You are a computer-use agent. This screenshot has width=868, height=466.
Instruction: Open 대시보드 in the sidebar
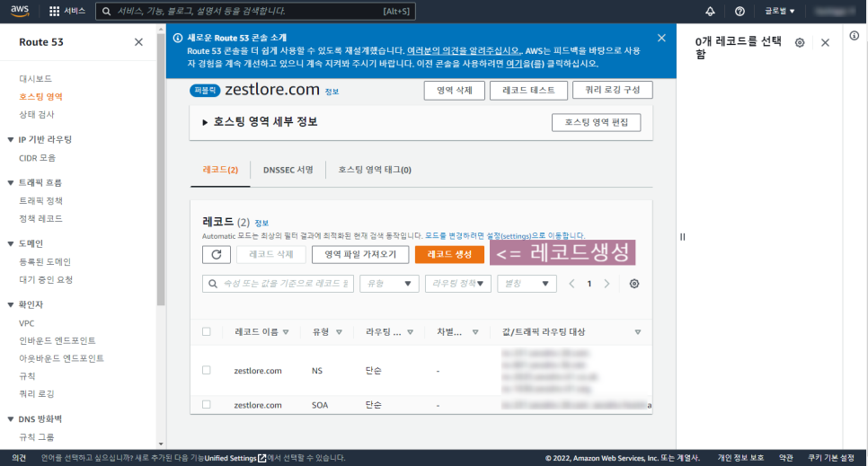35,79
